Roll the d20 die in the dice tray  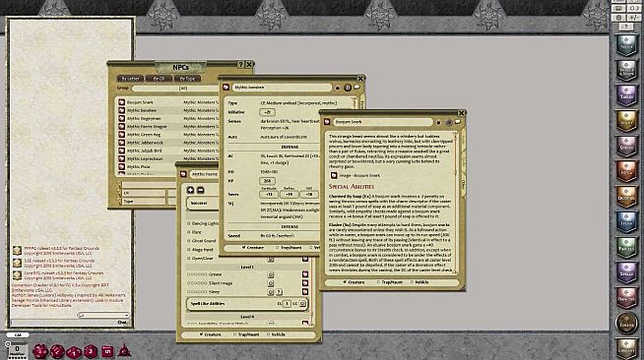click(40, 351)
